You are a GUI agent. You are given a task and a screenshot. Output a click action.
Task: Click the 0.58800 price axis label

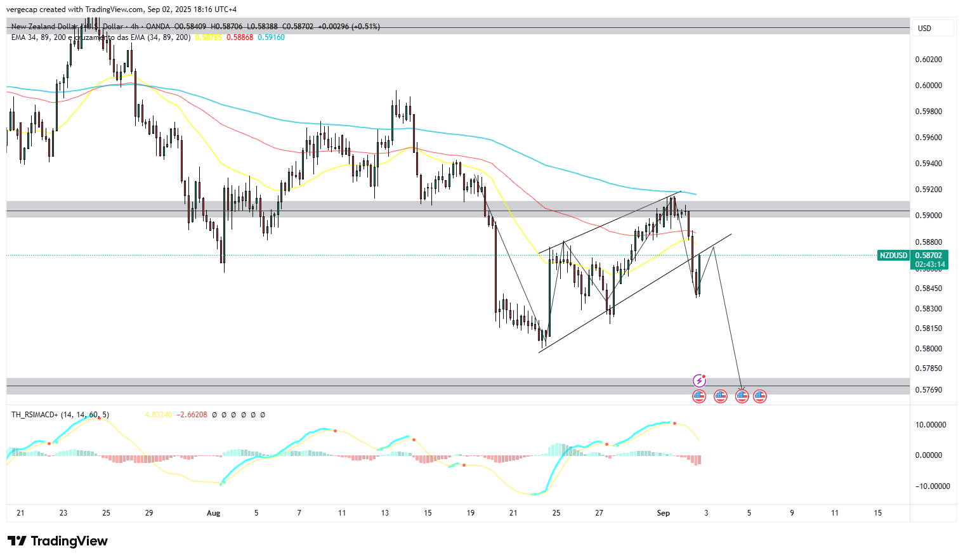pos(928,242)
